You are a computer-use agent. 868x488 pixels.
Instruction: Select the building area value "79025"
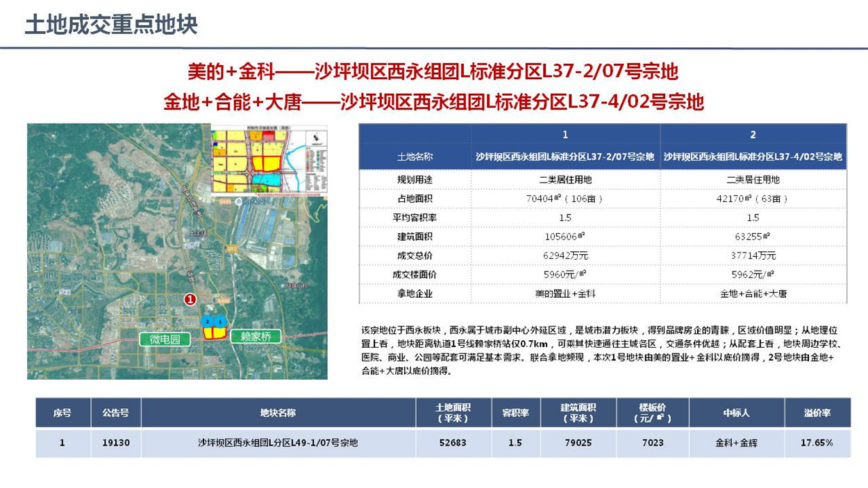click(578, 442)
